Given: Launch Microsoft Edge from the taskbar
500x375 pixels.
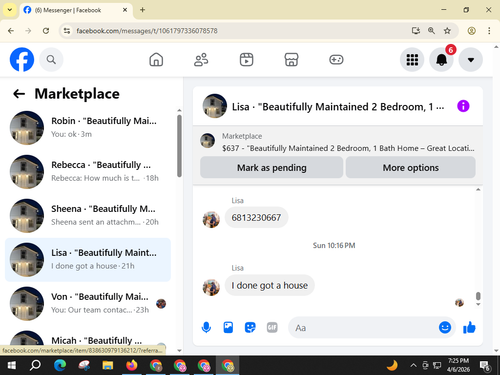Looking at the screenshot, I should coord(60,366).
